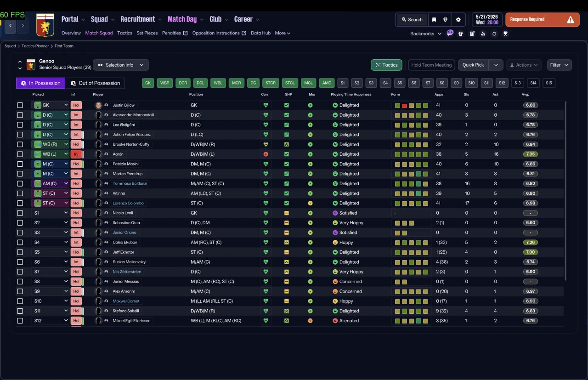Open the Filter dropdown
This screenshot has width=588, height=380.
pyautogui.click(x=559, y=65)
